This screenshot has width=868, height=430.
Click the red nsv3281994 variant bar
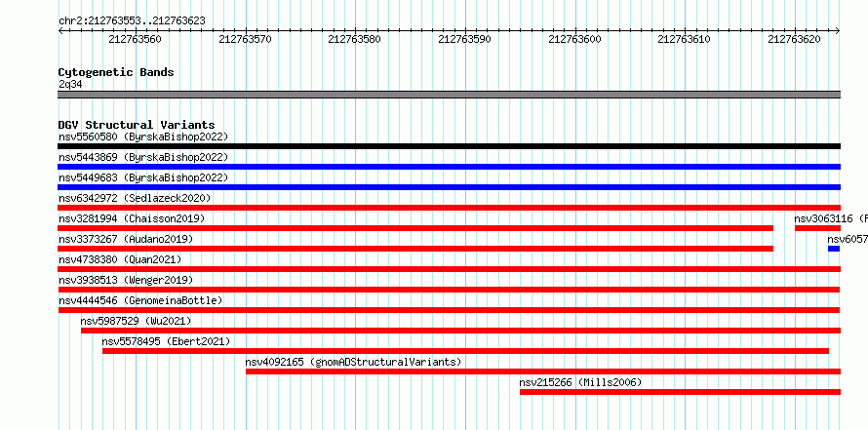pos(415,228)
